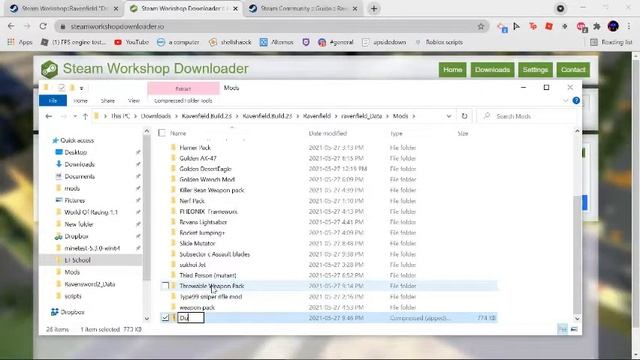This screenshot has width=640, height=360.
Task: Select the Golden AK-47 folder
Action: point(198,158)
